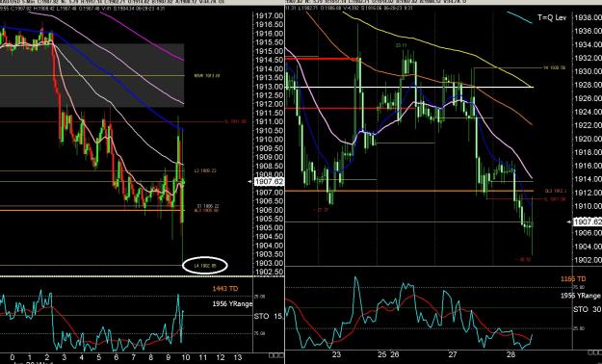This screenshot has height=364, width=602.
Task: Select hour 0 on the left time axis
Action: coord(13,357)
